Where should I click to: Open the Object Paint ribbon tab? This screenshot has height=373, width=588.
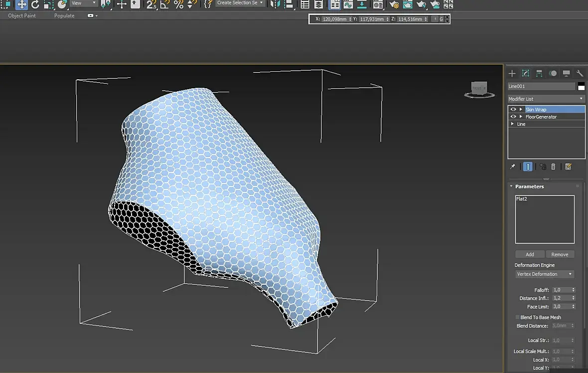click(22, 15)
